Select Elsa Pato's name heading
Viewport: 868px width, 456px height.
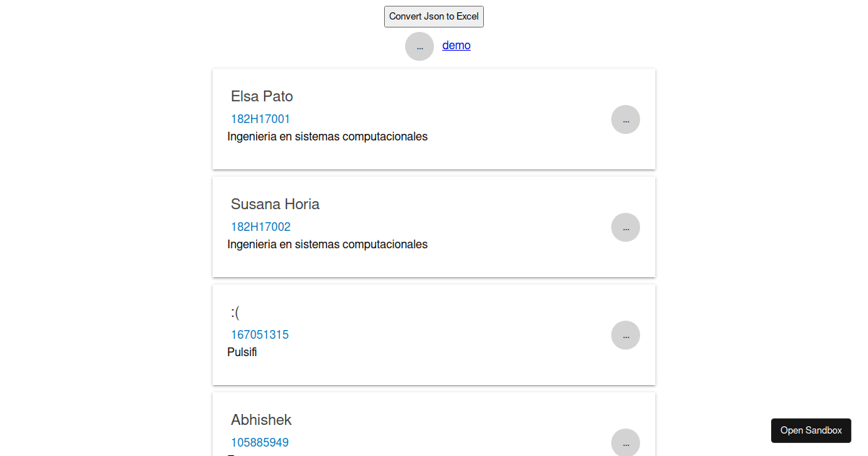coord(261,96)
